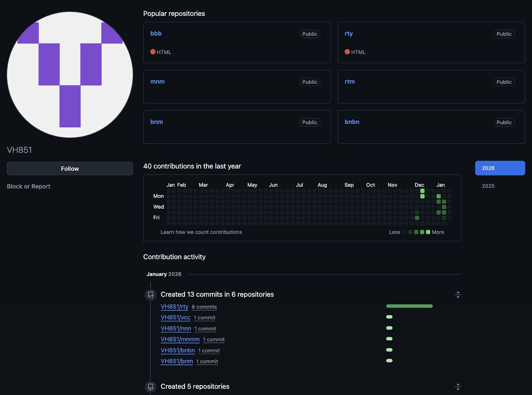This screenshot has width=532, height=395.
Task: Open the rty popular repository
Action: [348, 34]
